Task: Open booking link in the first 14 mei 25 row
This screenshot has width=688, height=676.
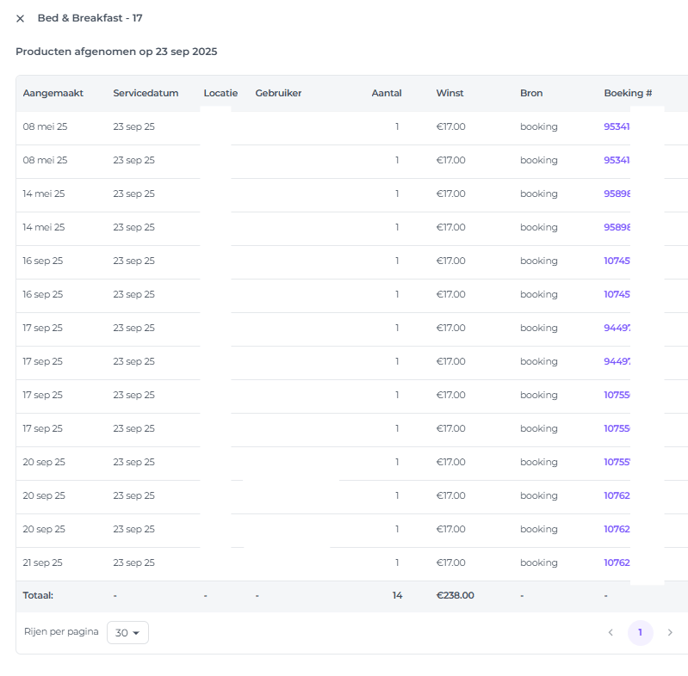Action: pyautogui.click(x=616, y=194)
